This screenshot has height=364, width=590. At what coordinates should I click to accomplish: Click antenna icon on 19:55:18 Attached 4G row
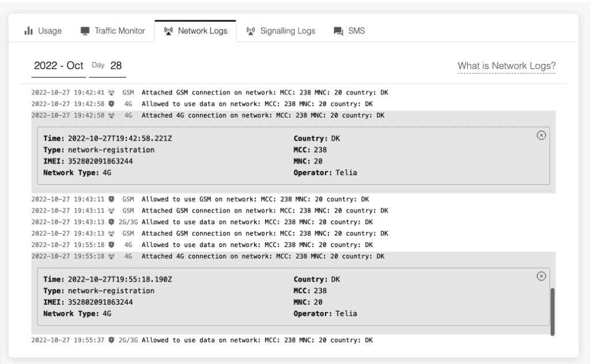111,256
